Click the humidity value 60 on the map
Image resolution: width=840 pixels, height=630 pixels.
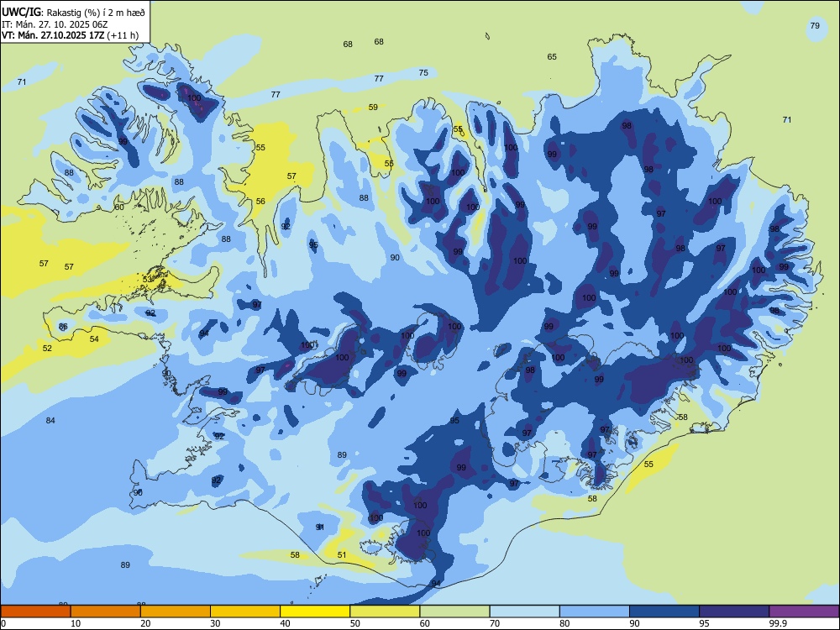pos(119,207)
